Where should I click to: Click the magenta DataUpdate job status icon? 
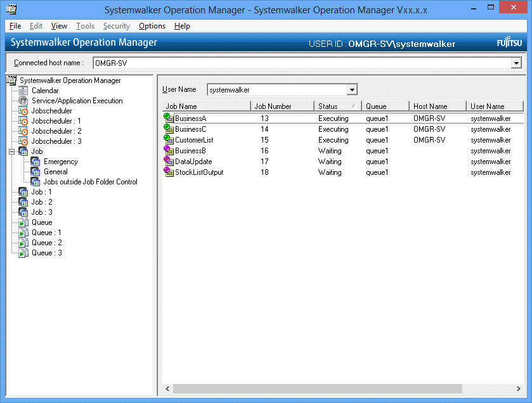point(169,162)
